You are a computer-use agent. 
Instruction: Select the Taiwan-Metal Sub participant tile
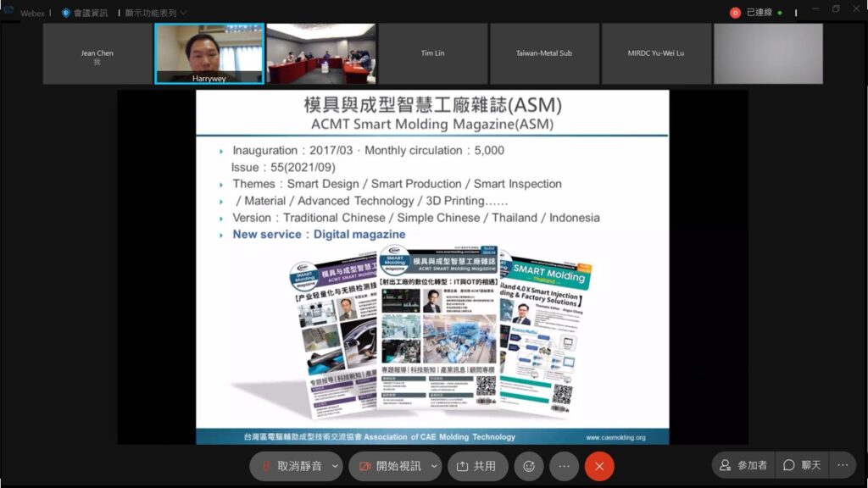tap(544, 53)
